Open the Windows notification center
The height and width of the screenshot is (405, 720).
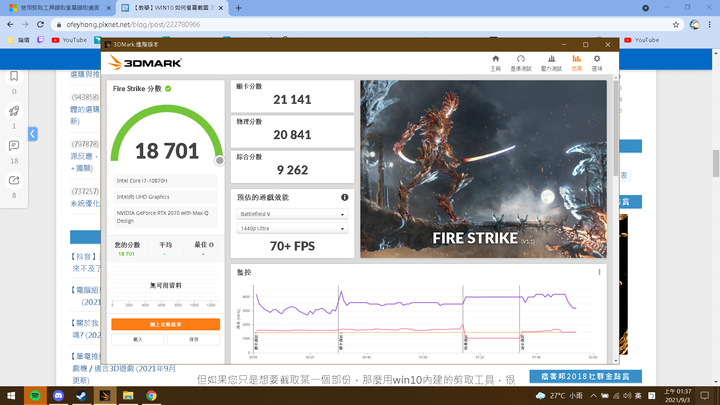click(705, 395)
